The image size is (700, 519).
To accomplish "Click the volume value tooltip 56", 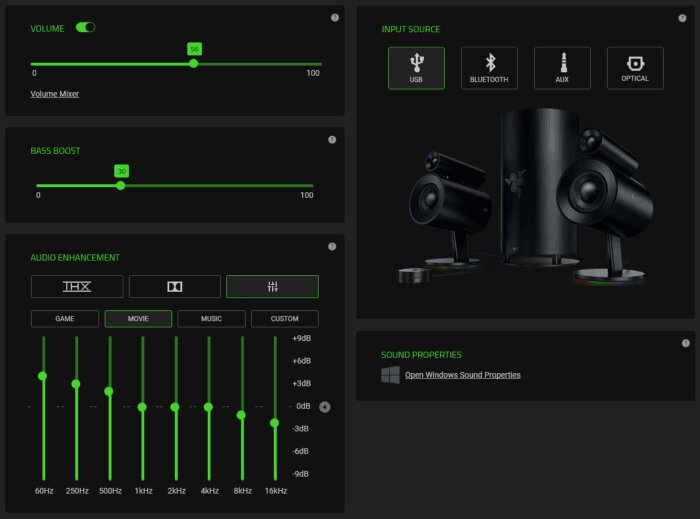I will [194, 49].
